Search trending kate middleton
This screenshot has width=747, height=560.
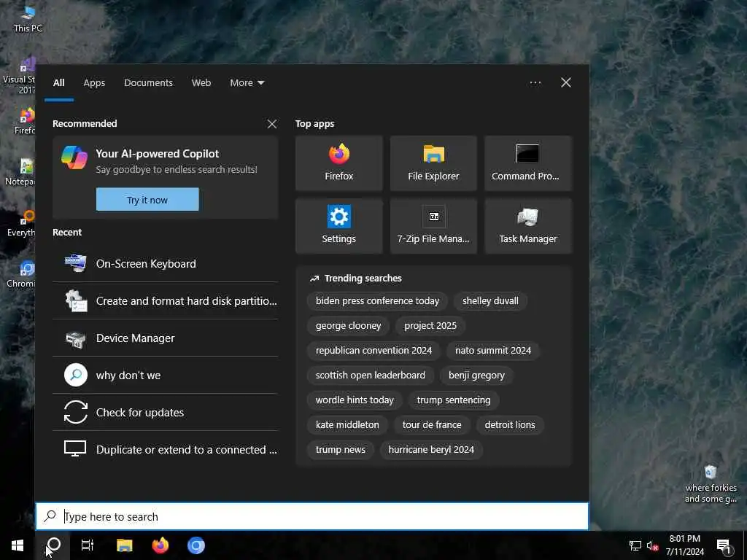(347, 425)
